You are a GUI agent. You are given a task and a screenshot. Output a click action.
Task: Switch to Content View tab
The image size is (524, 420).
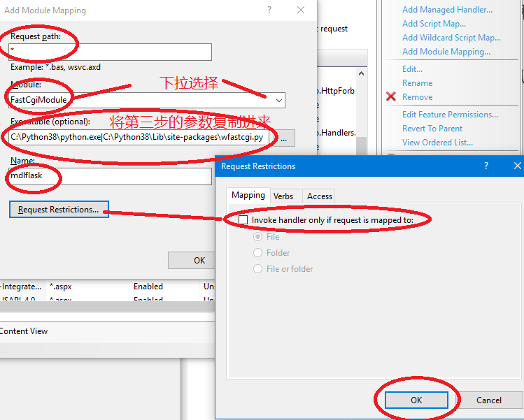tap(23, 331)
